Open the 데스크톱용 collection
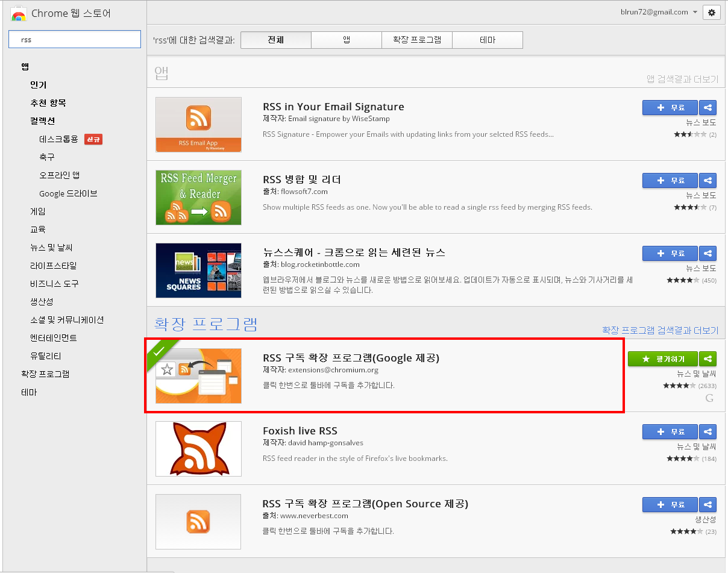The height and width of the screenshot is (573, 728). 59,139
